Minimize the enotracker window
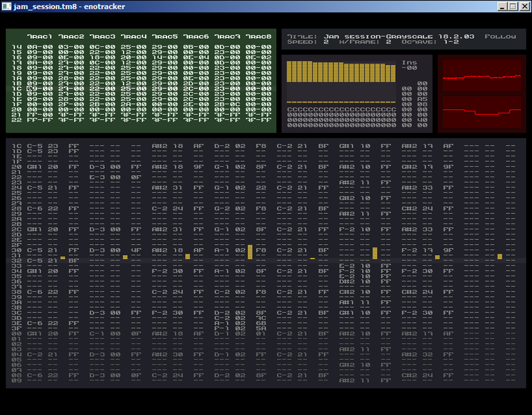 [502, 6]
